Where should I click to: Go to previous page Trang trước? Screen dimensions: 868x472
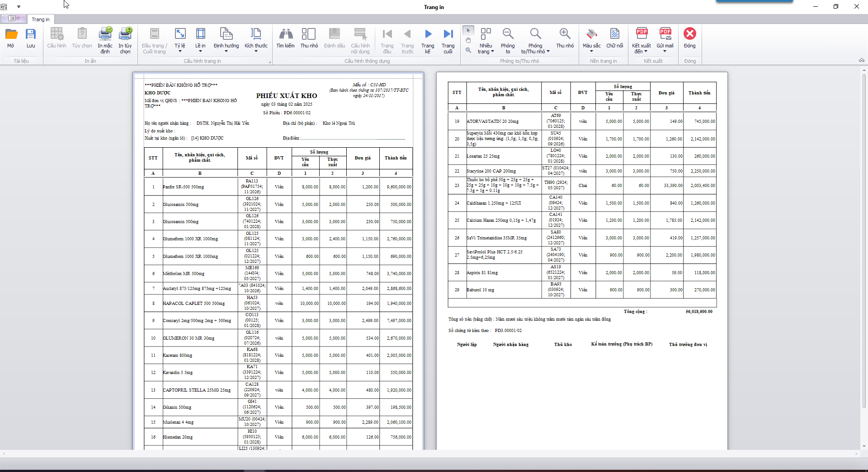click(407, 40)
